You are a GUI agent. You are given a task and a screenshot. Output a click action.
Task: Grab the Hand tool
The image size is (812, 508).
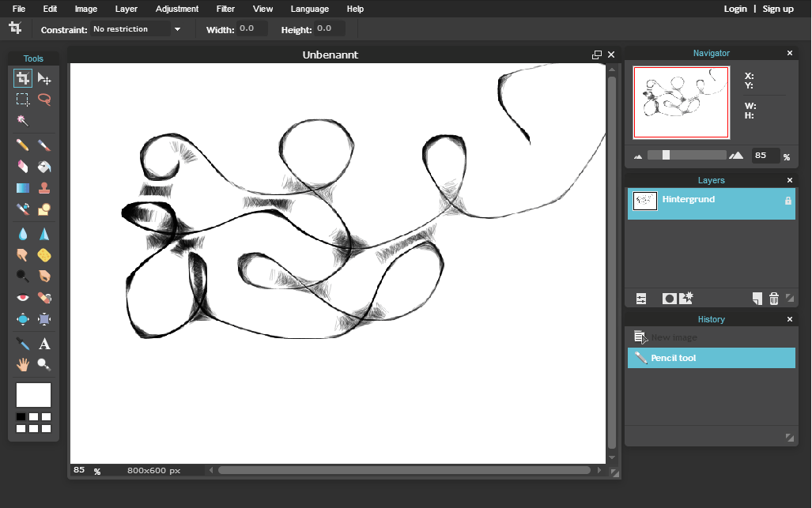22,365
